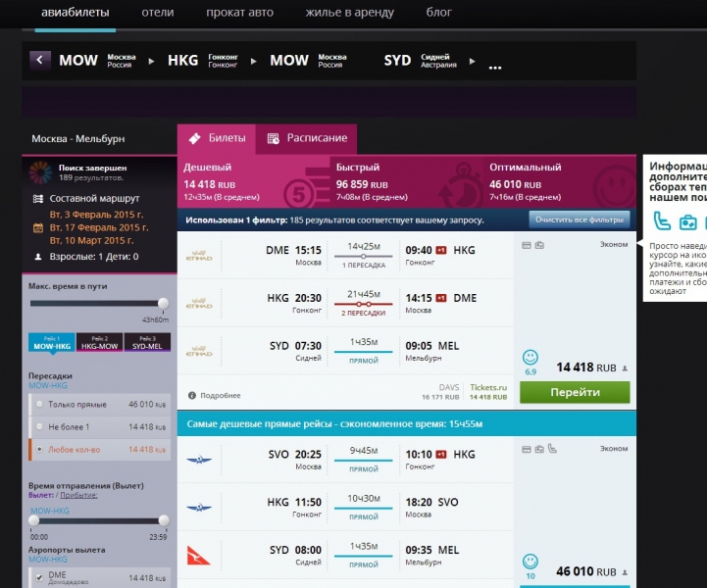707x588 pixels.
Task: Click the smiley rating icon scored 6.9
Action: 530,357
